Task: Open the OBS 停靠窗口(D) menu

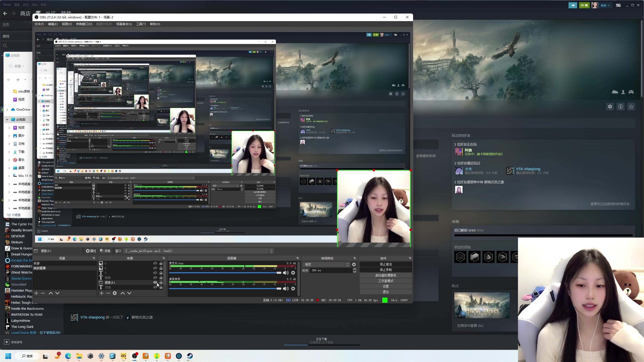Action: (84, 24)
